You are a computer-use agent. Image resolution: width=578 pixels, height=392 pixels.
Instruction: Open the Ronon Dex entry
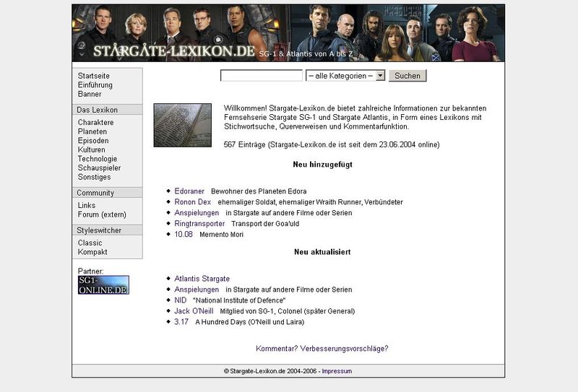[x=193, y=202]
